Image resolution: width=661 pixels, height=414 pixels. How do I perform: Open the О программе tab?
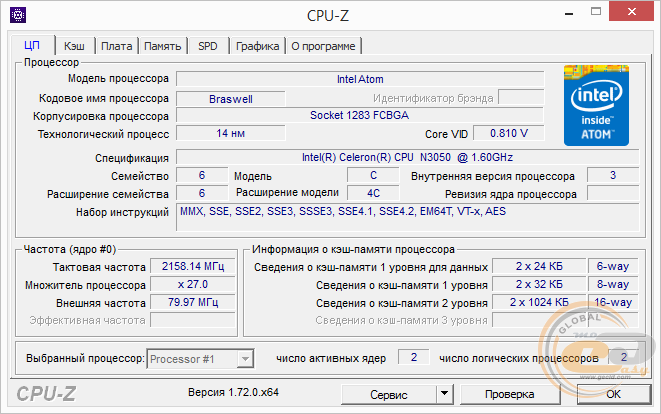click(323, 46)
